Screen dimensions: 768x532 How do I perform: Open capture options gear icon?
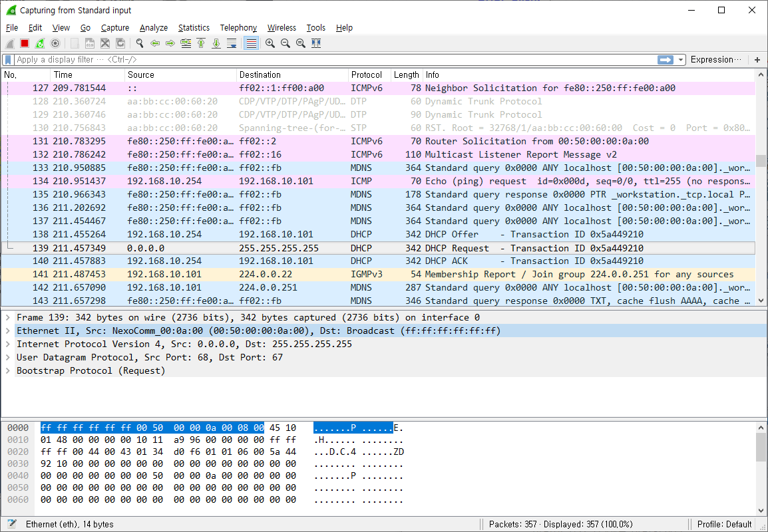55,44
